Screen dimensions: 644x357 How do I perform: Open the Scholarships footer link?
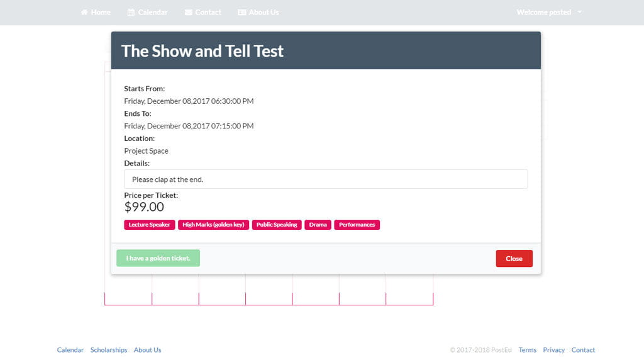click(x=109, y=350)
